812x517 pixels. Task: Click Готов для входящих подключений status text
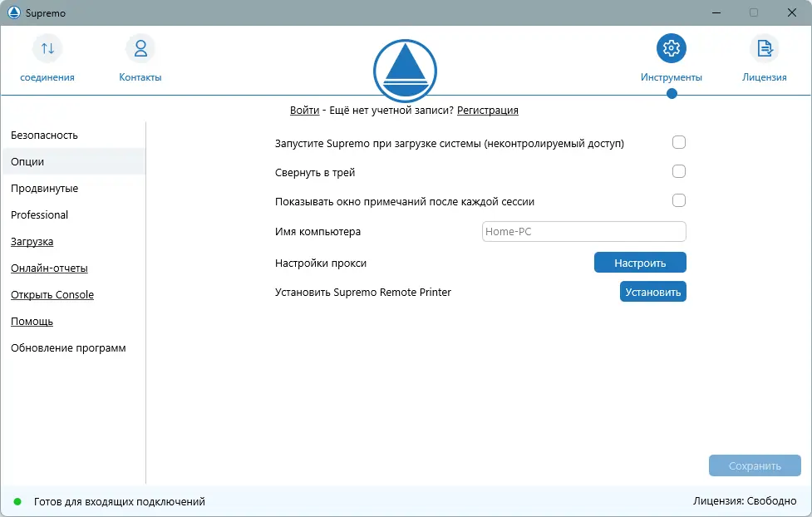pos(120,501)
